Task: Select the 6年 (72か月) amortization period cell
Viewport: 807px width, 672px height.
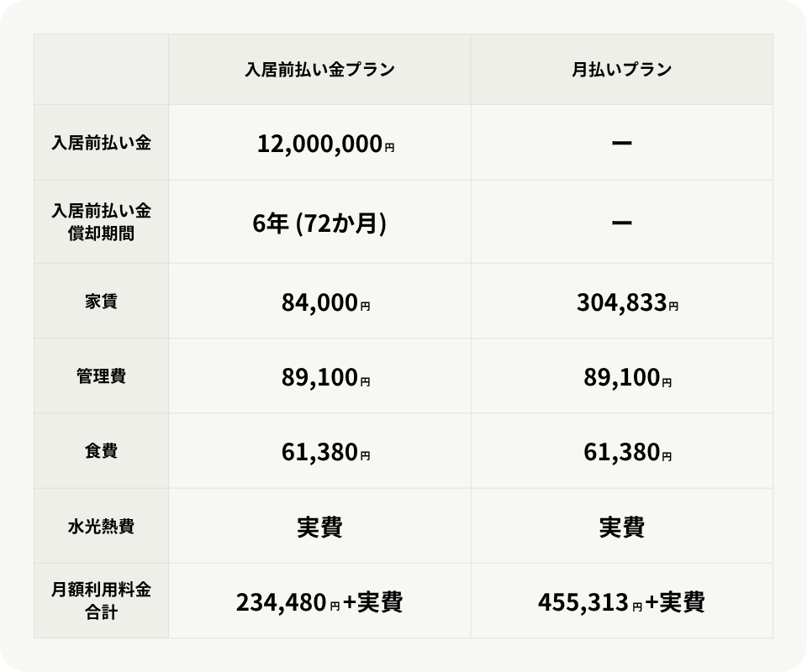Action: (319, 223)
